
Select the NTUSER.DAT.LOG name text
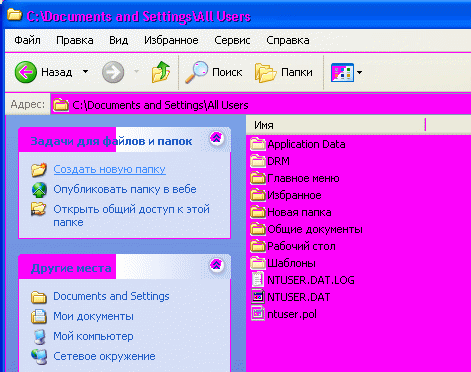tap(311, 280)
